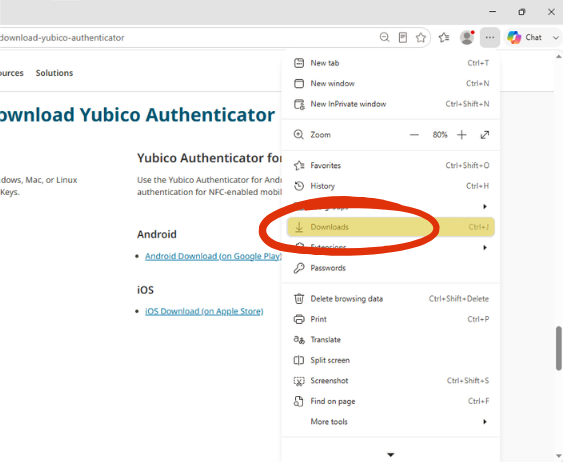Click the 80% zoom value
The image size is (563, 462).
tap(440, 135)
